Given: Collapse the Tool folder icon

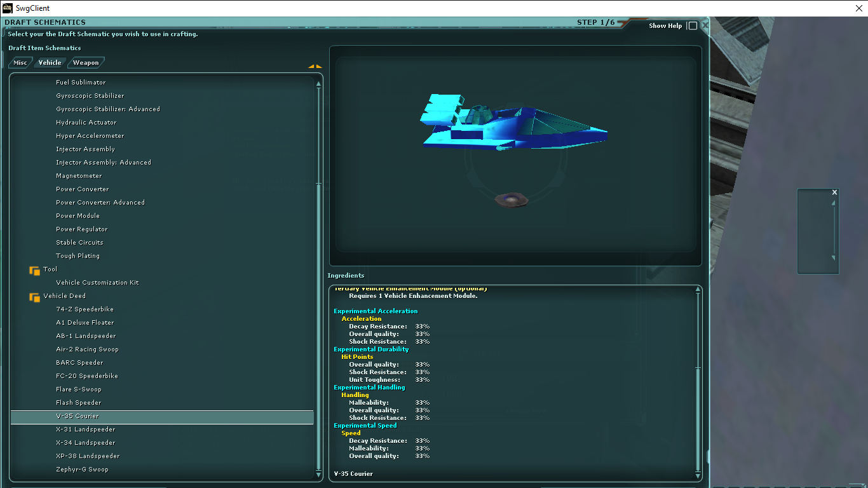Looking at the screenshot, I should coord(35,270).
